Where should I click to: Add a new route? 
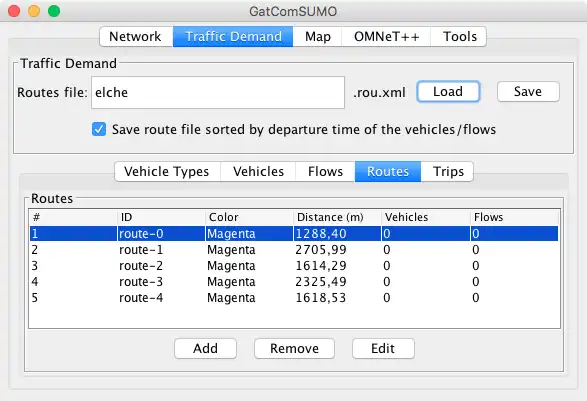206,349
